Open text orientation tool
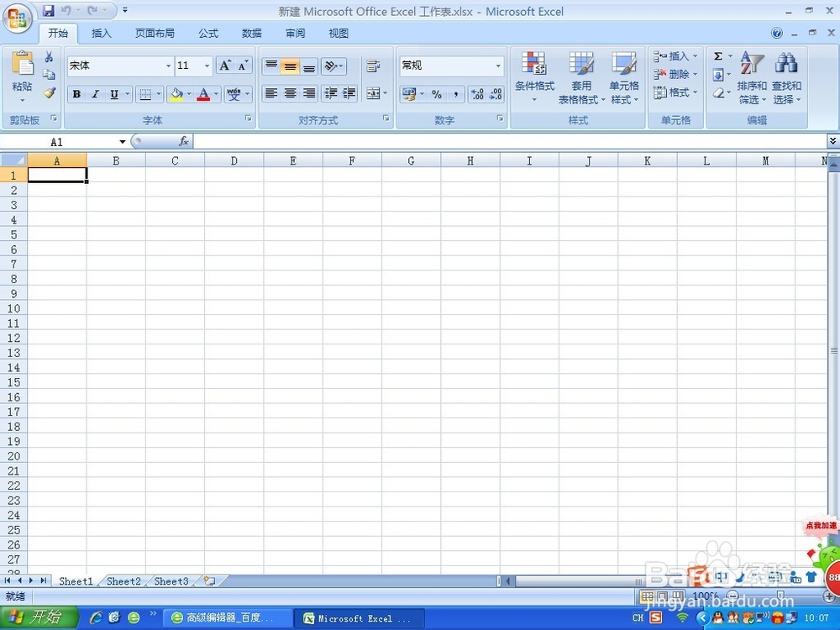Screen dimensions: 840x630 (x=333, y=66)
